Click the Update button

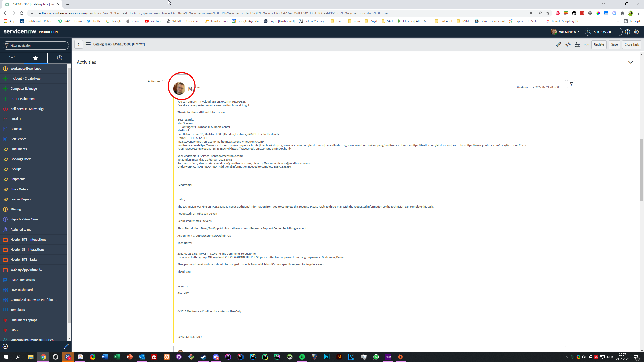pos(599,44)
